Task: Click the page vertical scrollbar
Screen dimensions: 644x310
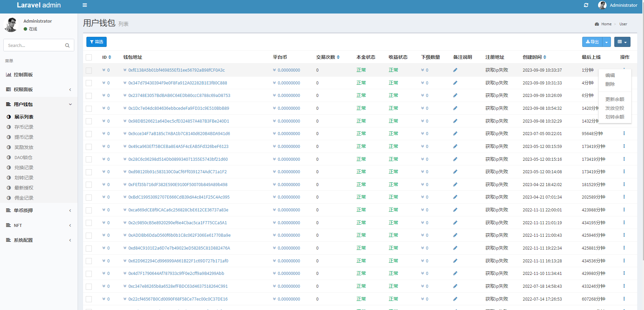Action: (643, 135)
